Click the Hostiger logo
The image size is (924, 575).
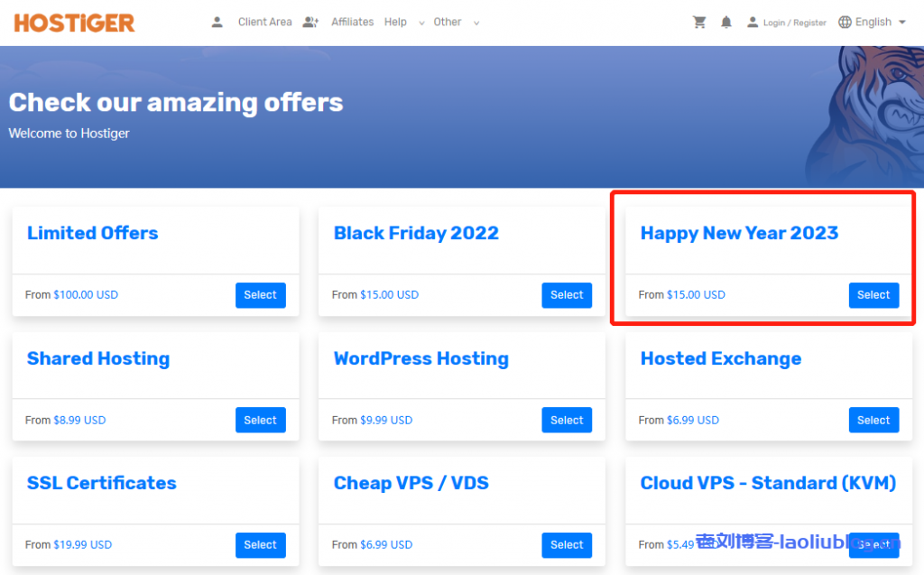pyautogui.click(x=74, y=23)
